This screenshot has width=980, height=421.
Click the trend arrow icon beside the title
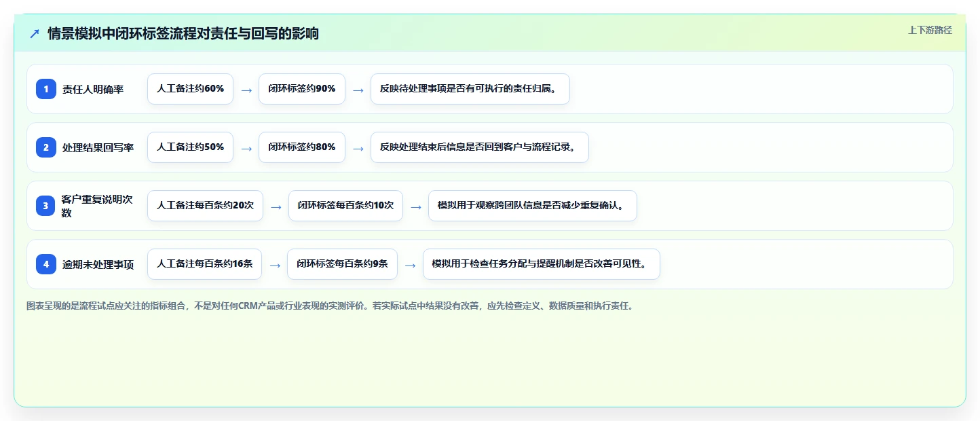click(35, 34)
